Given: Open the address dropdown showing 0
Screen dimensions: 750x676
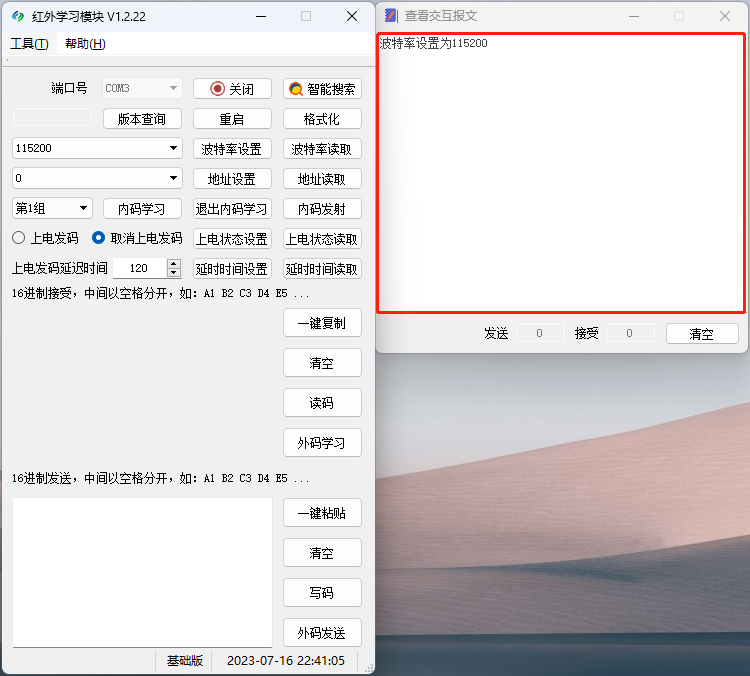Looking at the screenshot, I should click(173, 178).
